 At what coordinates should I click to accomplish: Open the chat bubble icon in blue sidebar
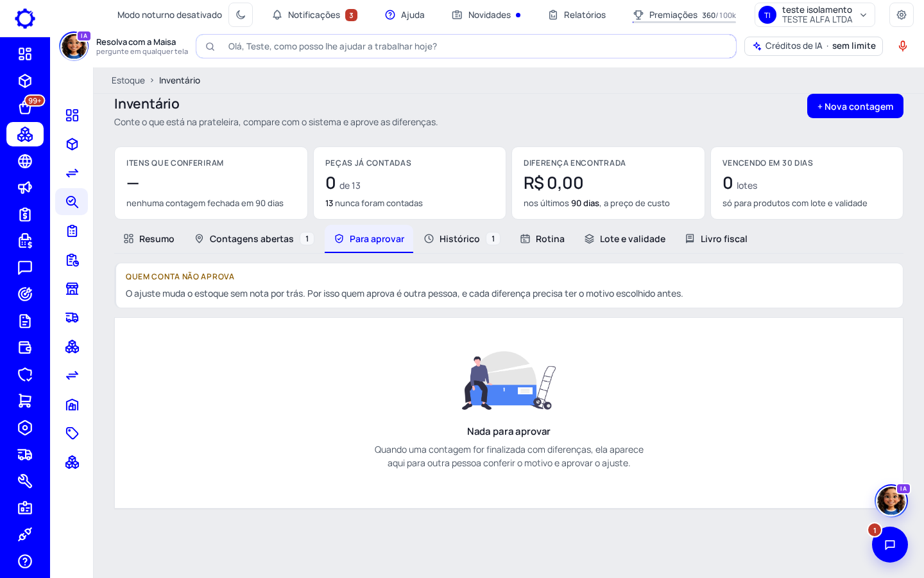click(25, 268)
